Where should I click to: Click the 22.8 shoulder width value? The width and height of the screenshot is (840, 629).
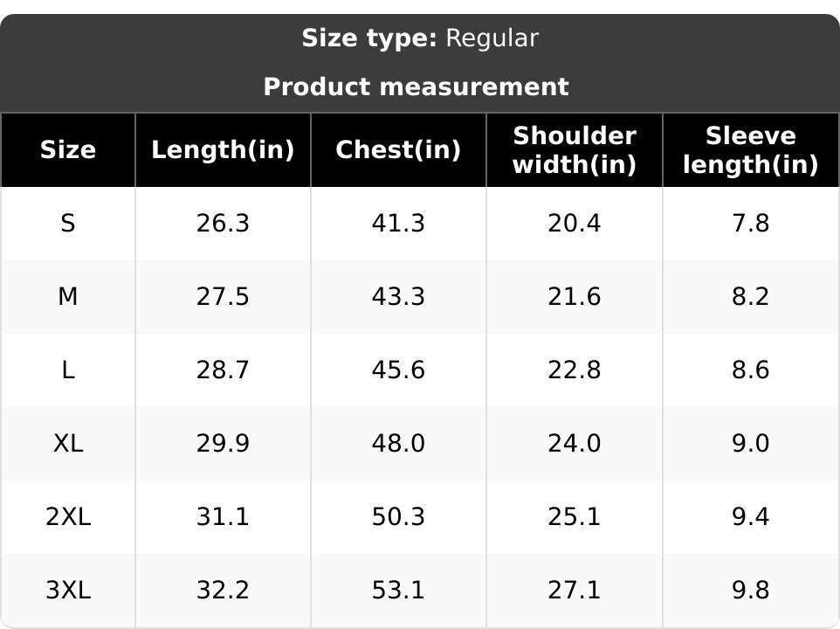tap(575, 370)
